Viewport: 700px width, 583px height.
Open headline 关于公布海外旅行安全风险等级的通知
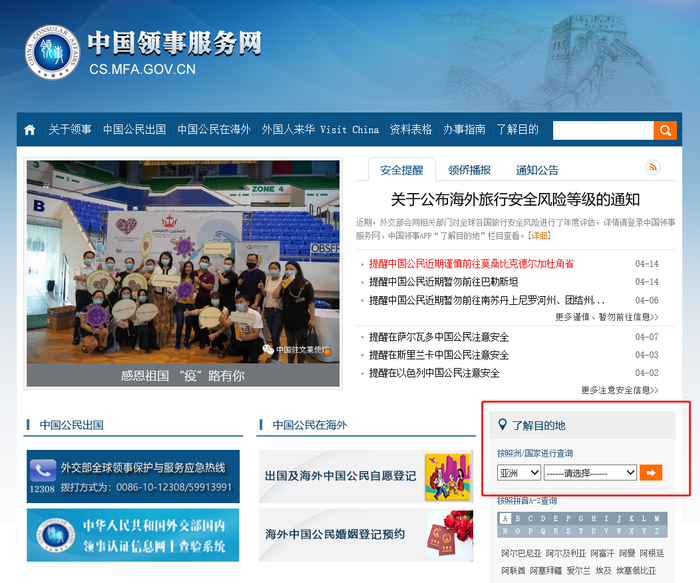(515, 200)
